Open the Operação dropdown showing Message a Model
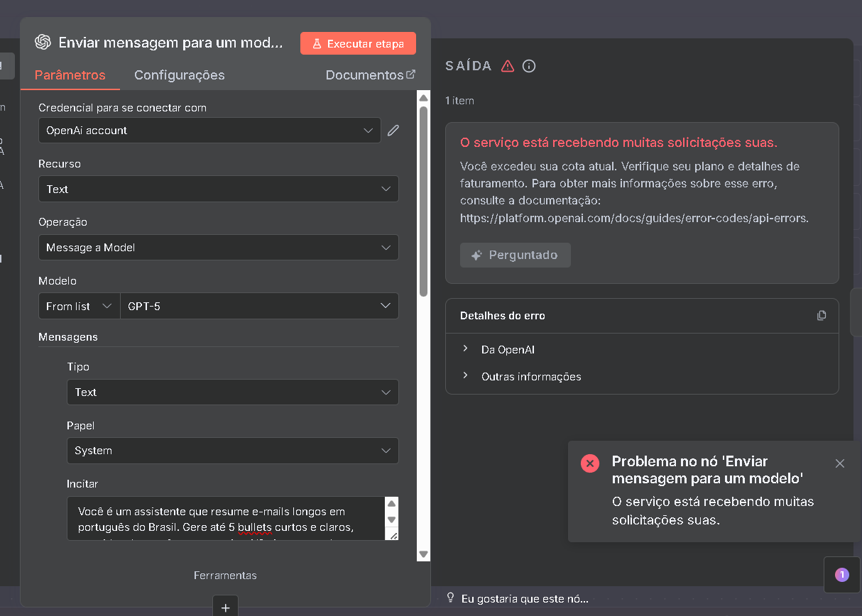 [x=218, y=248]
